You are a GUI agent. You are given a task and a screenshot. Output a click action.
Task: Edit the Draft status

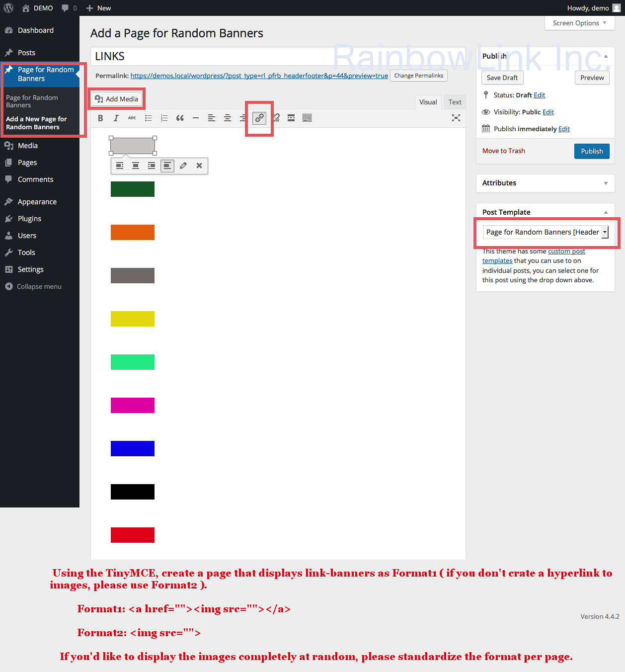tap(540, 95)
